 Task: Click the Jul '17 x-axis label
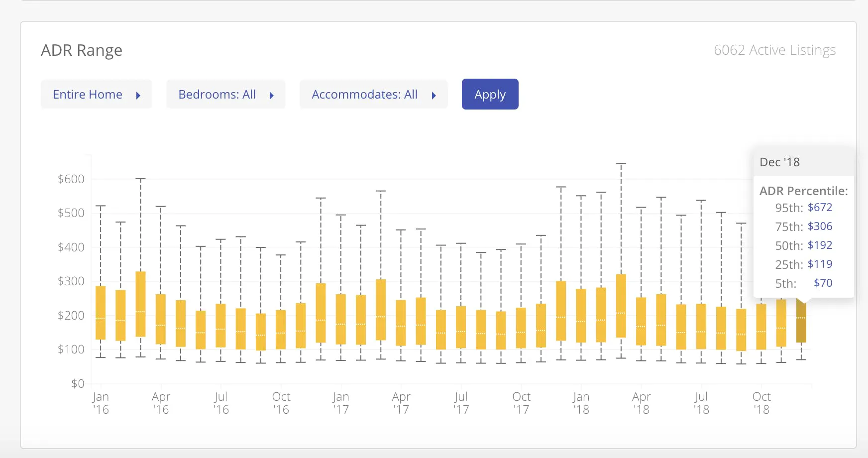[461, 403]
